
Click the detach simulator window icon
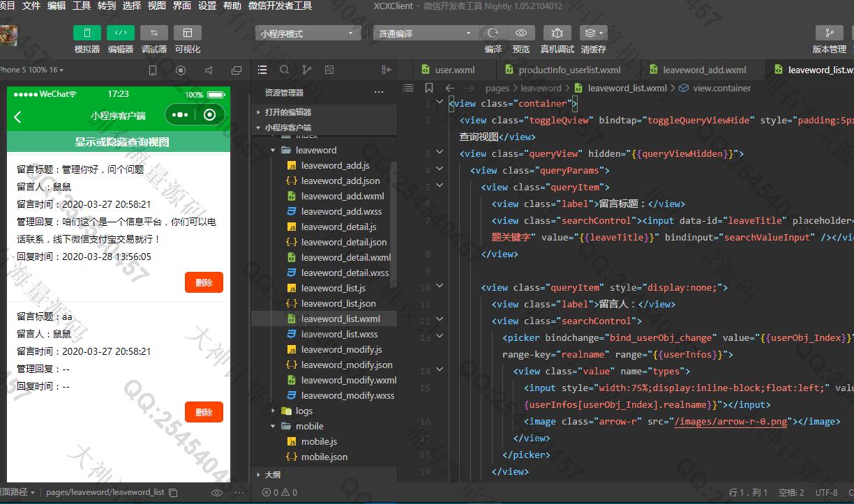point(237,70)
